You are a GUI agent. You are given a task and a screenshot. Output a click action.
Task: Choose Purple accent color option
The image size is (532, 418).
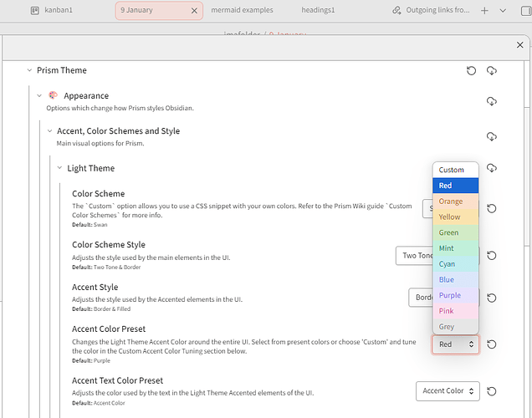click(456, 295)
